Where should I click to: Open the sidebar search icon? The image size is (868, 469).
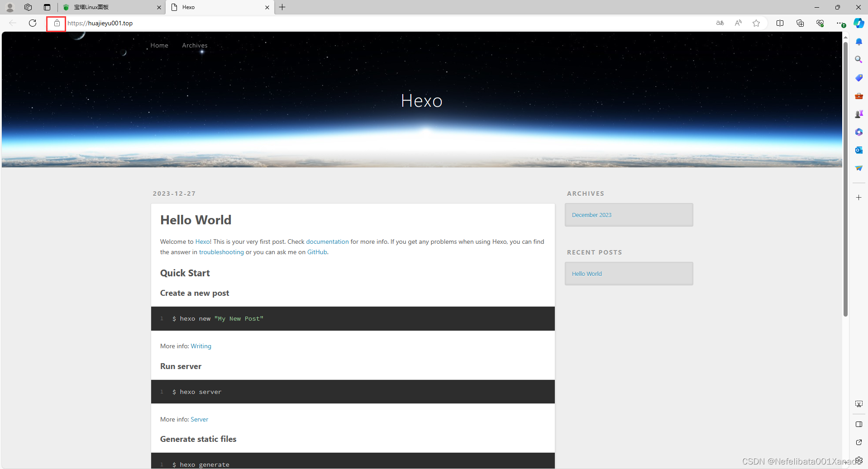[x=858, y=60]
